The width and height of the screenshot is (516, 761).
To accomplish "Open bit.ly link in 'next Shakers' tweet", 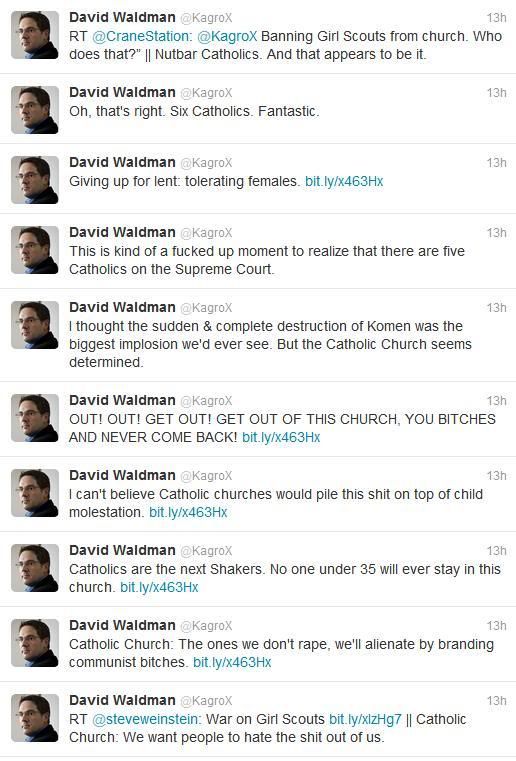I will (x=159, y=587).
